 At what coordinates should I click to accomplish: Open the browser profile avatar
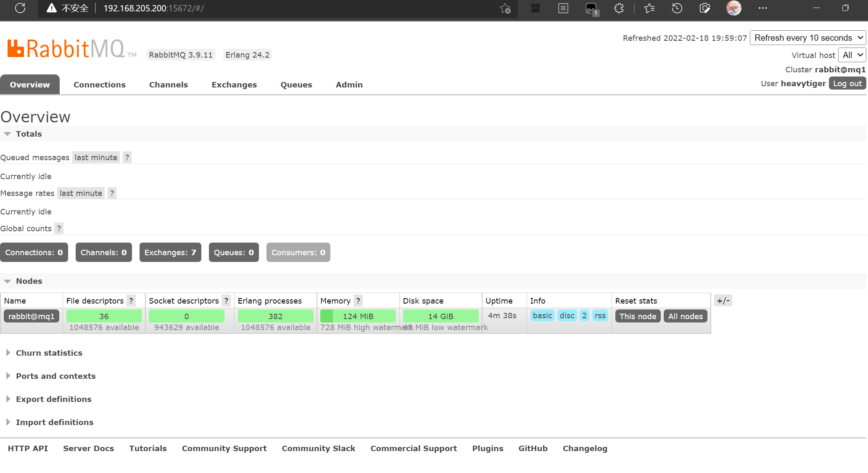[x=733, y=8]
